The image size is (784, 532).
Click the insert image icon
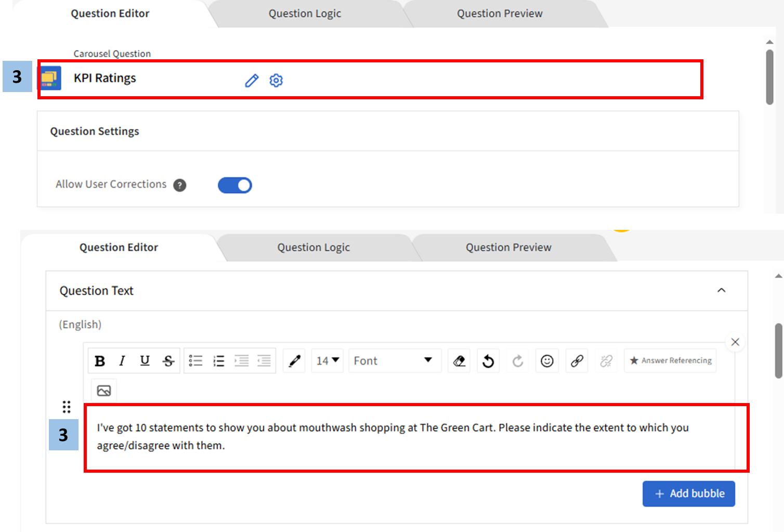(104, 391)
